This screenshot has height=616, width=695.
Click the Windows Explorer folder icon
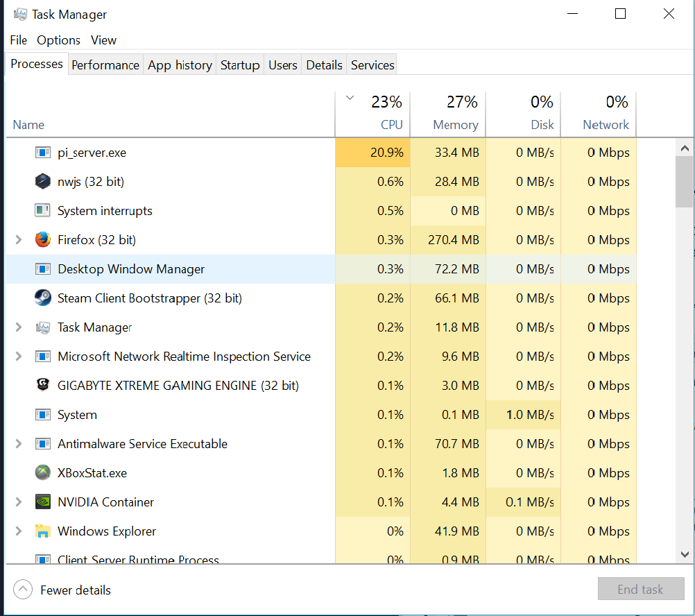[x=42, y=531]
